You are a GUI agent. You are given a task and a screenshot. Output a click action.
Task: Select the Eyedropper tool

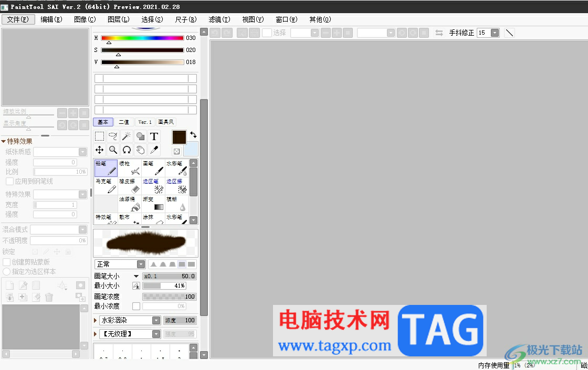click(x=154, y=150)
